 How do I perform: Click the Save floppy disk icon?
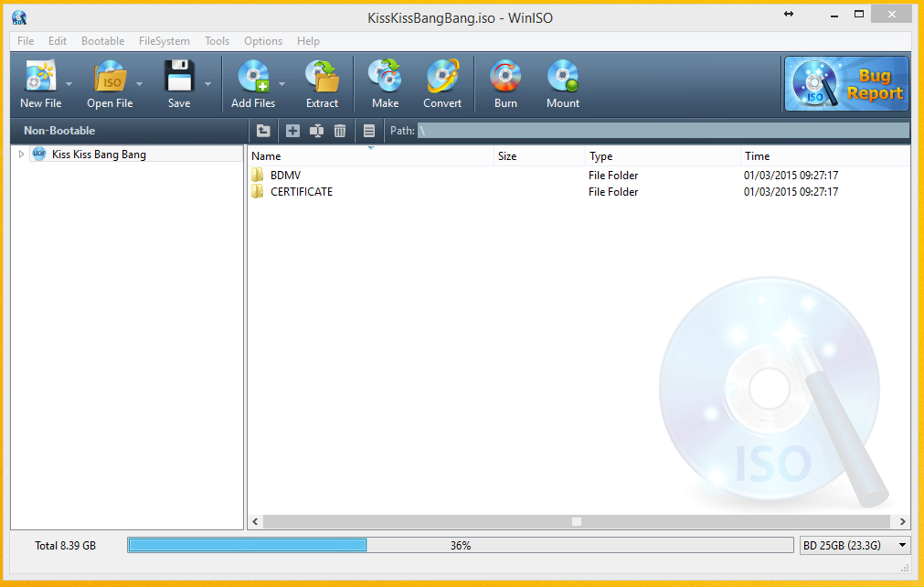(179, 76)
